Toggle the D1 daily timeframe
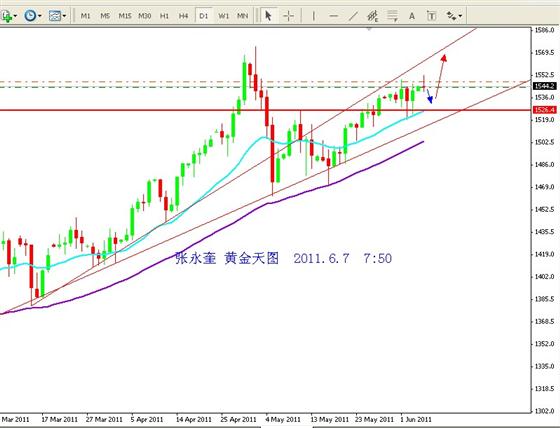This screenshot has width=560, height=428. click(x=203, y=16)
